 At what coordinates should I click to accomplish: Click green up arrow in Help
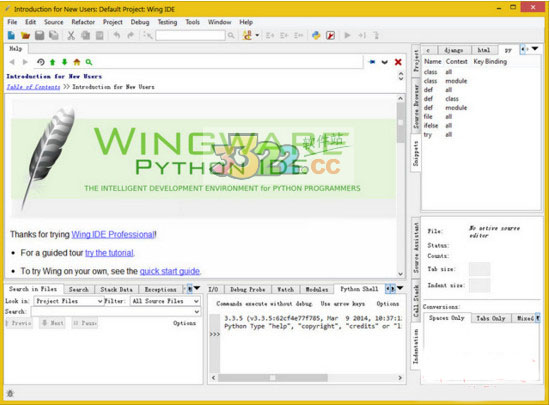tap(53, 62)
